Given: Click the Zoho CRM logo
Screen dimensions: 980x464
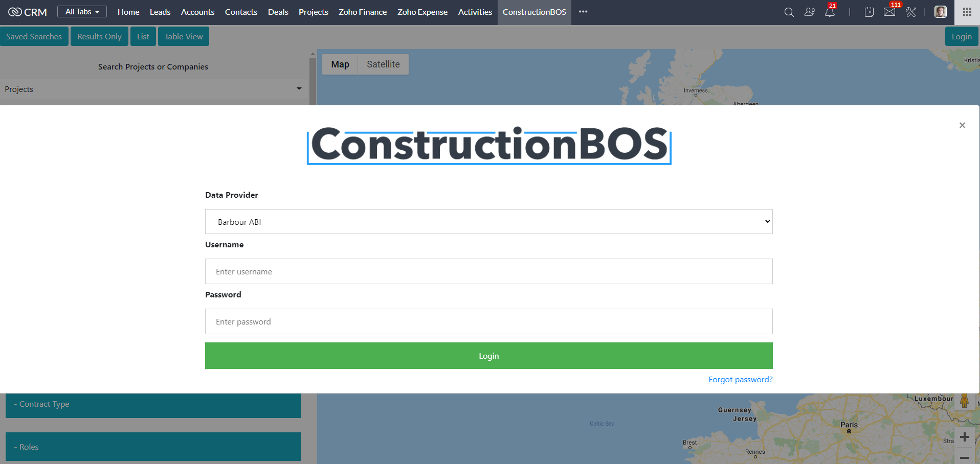Looking at the screenshot, I should [x=28, y=12].
